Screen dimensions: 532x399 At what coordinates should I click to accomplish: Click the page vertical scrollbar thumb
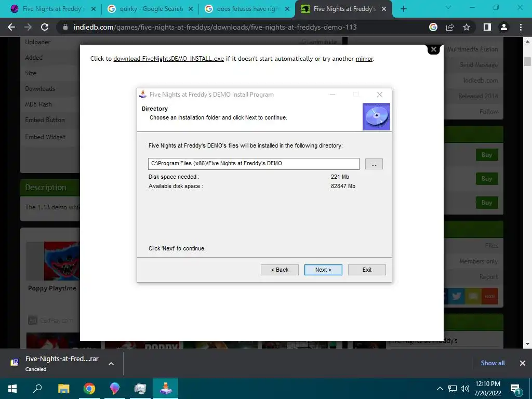(527, 61)
